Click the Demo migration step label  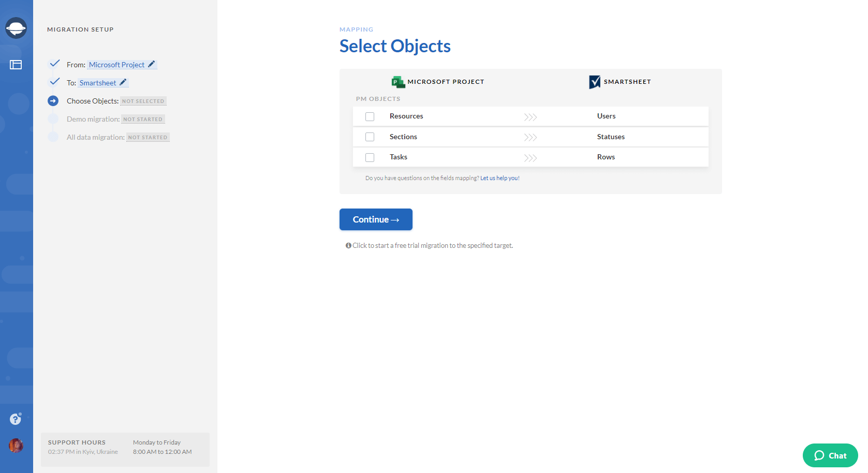point(93,119)
